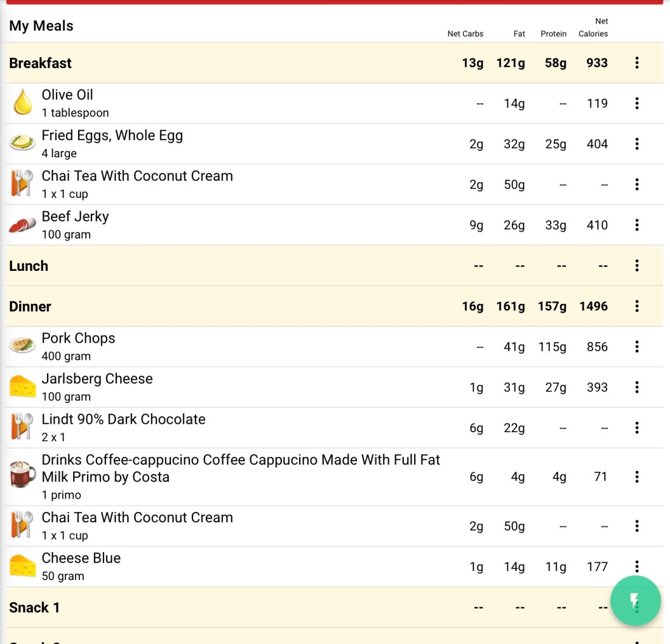Open options for Lindt 90% Dark Chocolate
This screenshot has width=670, height=644.
coord(636,428)
